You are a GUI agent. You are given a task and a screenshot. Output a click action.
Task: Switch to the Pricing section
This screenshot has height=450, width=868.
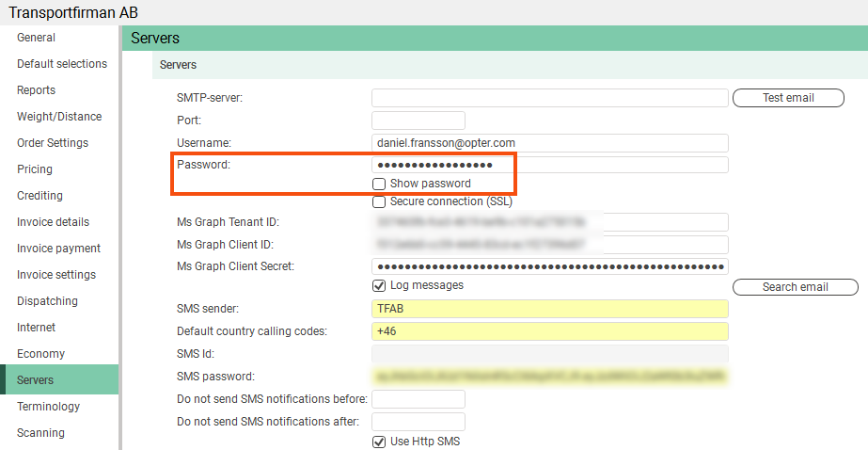[x=35, y=169]
